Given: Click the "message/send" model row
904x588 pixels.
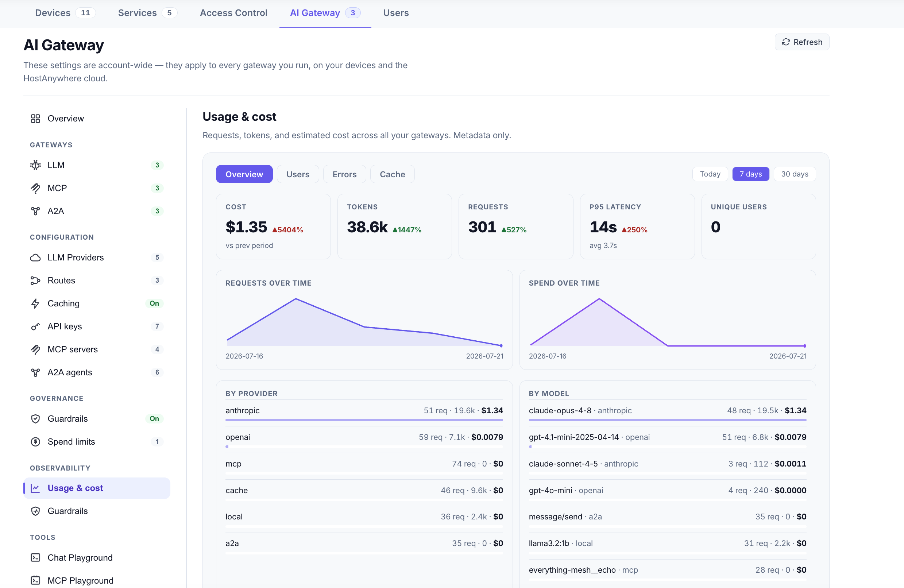Looking at the screenshot, I should pos(667,519).
